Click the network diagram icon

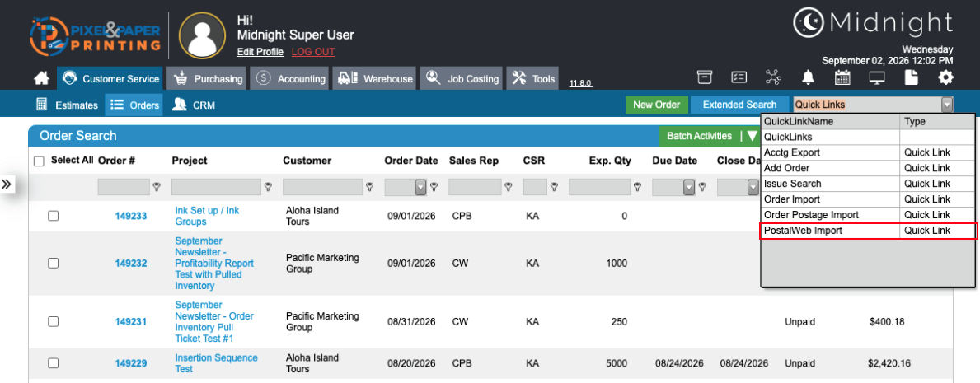pos(774,77)
